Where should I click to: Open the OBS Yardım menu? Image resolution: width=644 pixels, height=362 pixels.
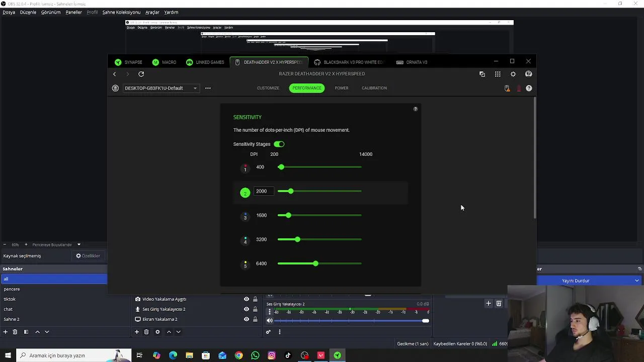[x=171, y=12]
